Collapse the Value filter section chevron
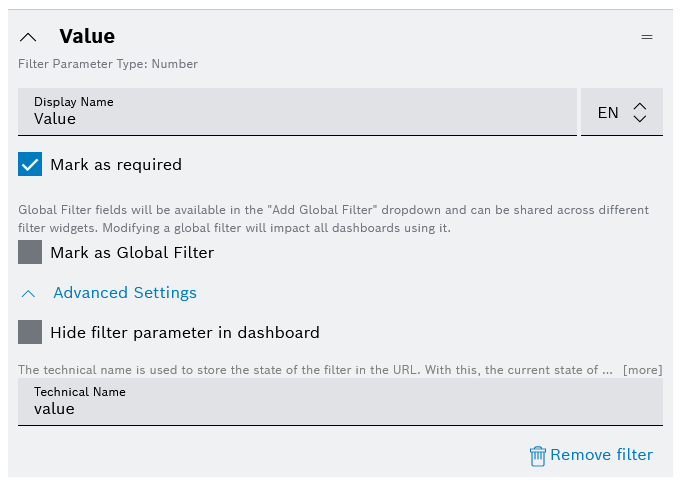The height and width of the screenshot is (484, 683). coord(29,37)
